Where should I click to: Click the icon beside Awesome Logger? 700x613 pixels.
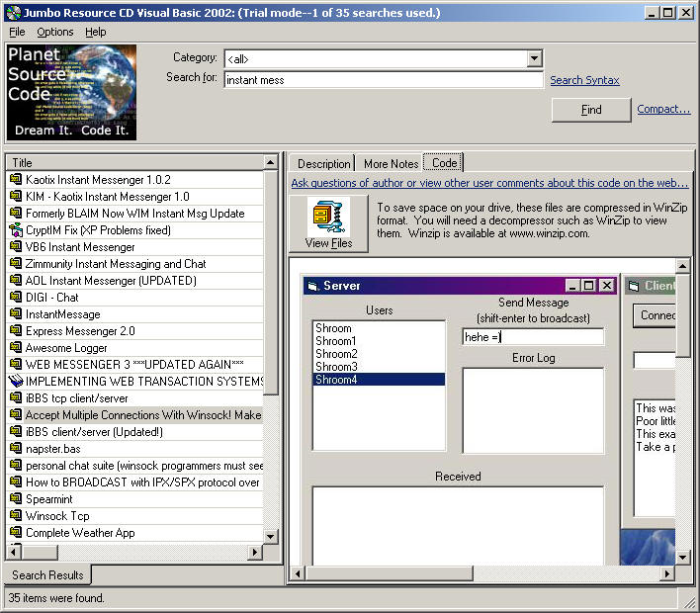16,348
